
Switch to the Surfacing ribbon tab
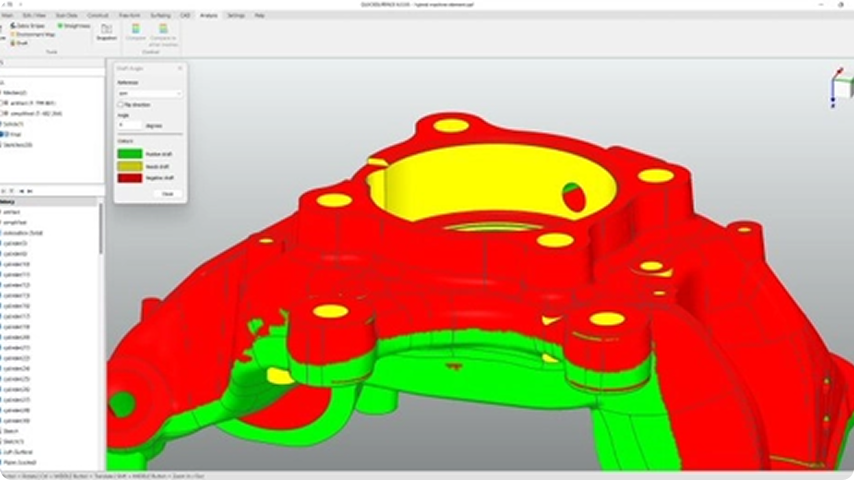[x=161, y=16]
